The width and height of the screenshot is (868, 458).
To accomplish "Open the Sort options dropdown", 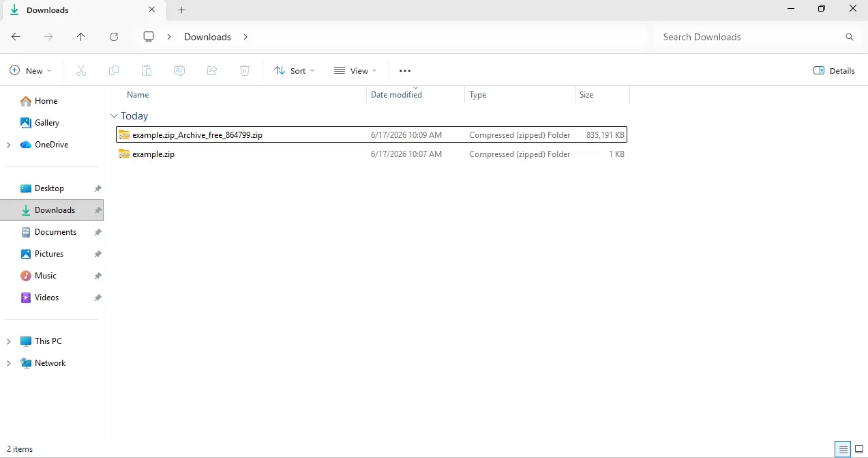I will click(295, 70).
